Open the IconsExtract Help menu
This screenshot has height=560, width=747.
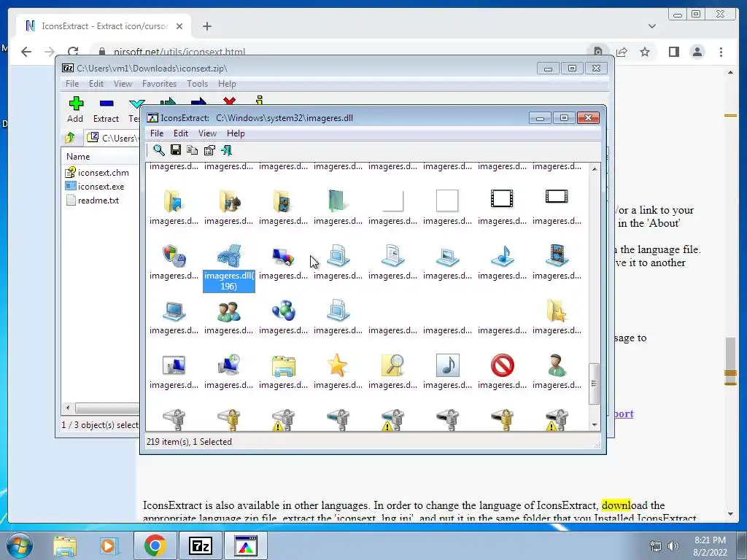point(236,133)
